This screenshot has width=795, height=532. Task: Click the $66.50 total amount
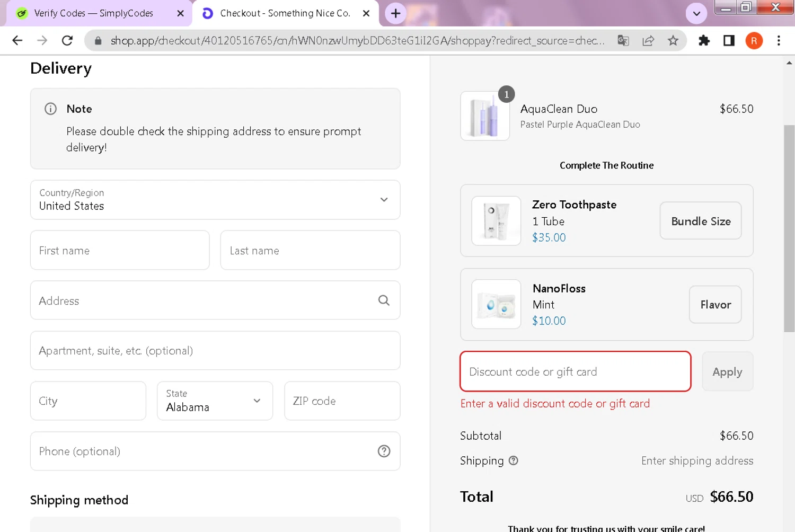731,496
